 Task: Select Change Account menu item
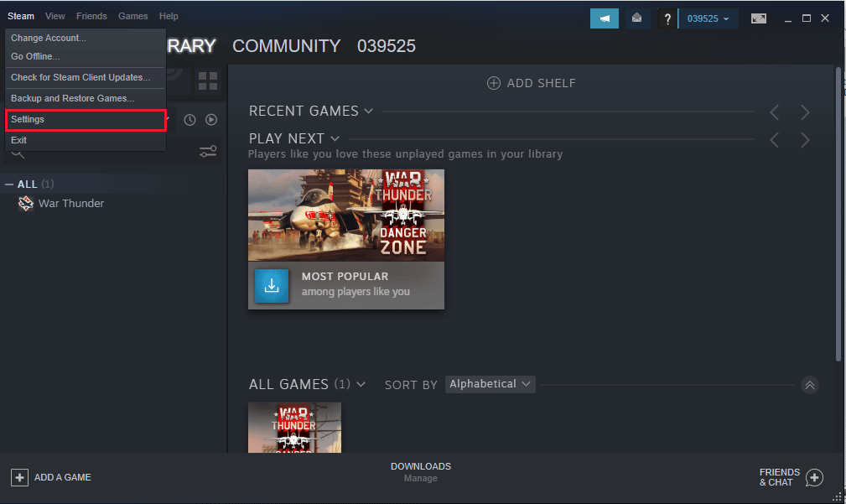click(86, 38)
